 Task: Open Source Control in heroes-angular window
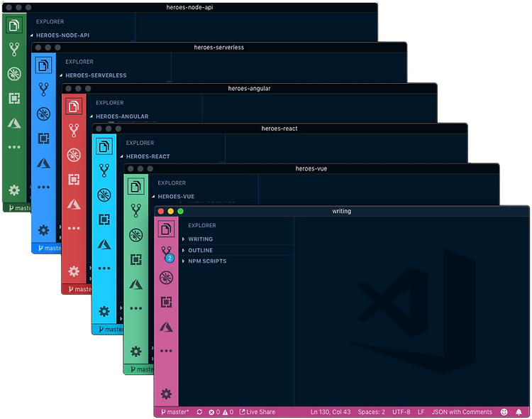point(74,130)
